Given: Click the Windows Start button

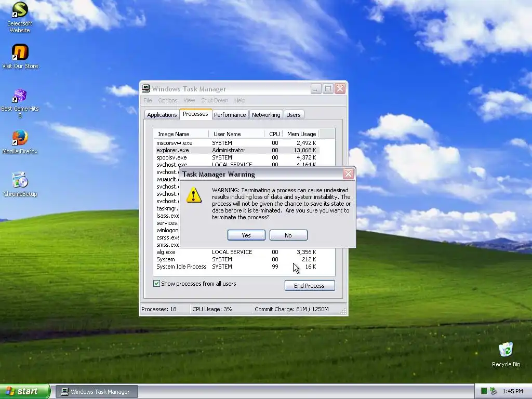Looking at the screenshot, I should 25,391.
